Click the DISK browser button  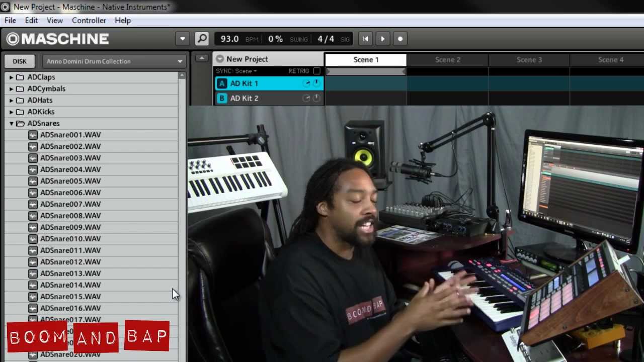click(20, 61)
